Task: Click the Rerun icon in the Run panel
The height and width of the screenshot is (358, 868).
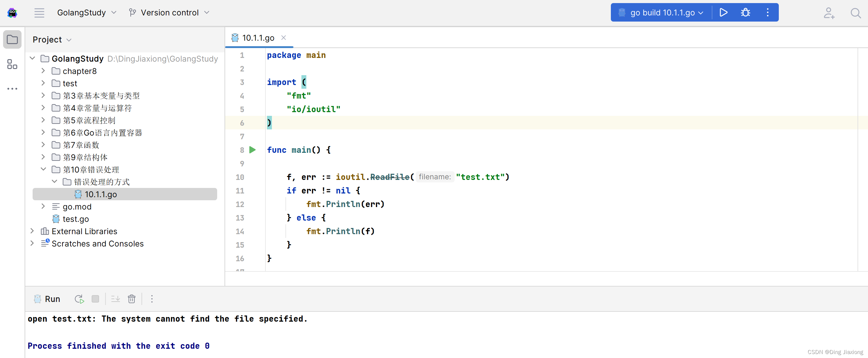Action: 79,299
